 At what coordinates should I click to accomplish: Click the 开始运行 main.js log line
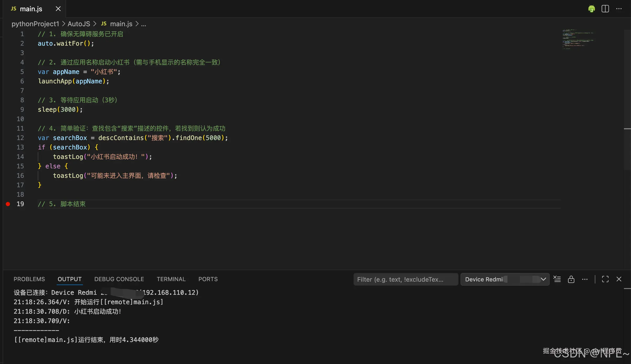tap(88, 302)
